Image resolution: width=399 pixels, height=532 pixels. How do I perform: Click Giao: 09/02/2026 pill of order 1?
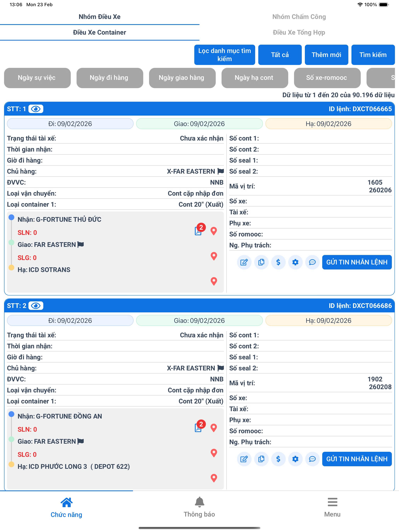pyautogui.click(x=199, y=124)
